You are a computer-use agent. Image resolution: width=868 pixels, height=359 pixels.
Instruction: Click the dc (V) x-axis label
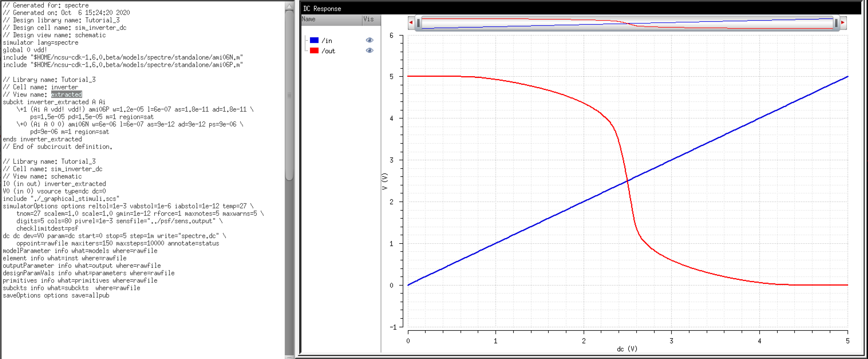pos(627,349)
